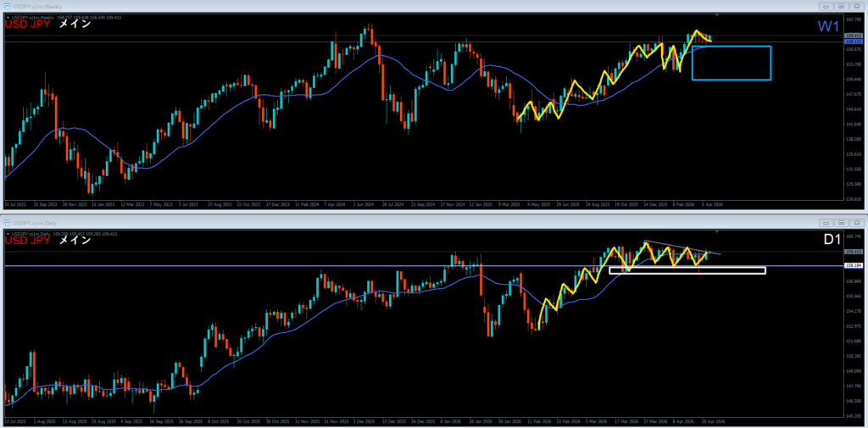Click the 159.413 current price tag on Daily
Image resolution: width=868 pixels, height=428 pixels.
(854, 253)
